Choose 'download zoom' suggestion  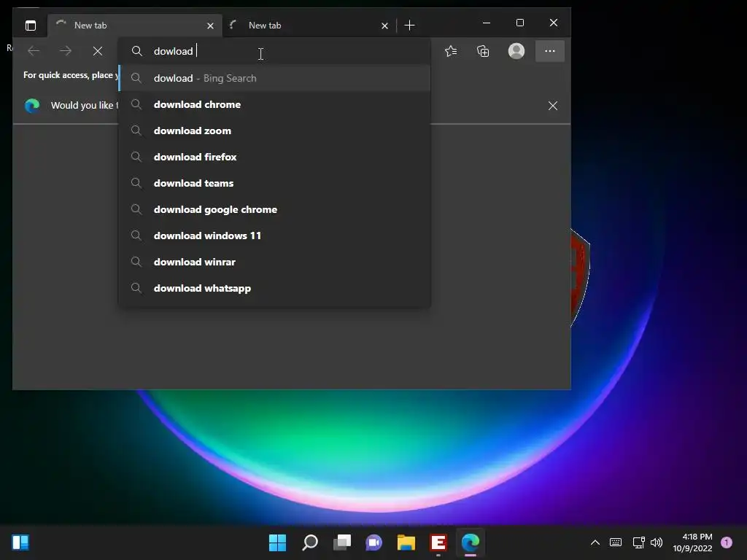point(274,131)
